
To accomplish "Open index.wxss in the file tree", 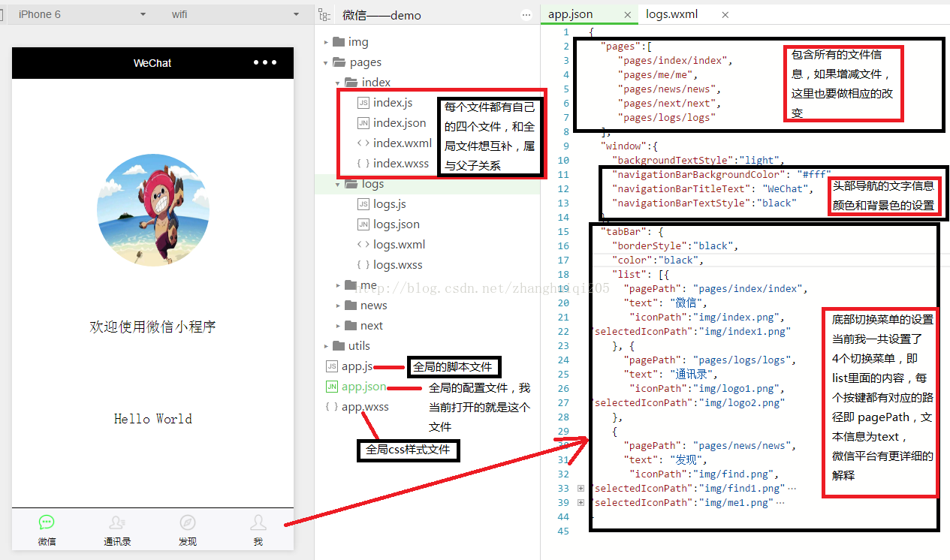I will pos(401,164).
